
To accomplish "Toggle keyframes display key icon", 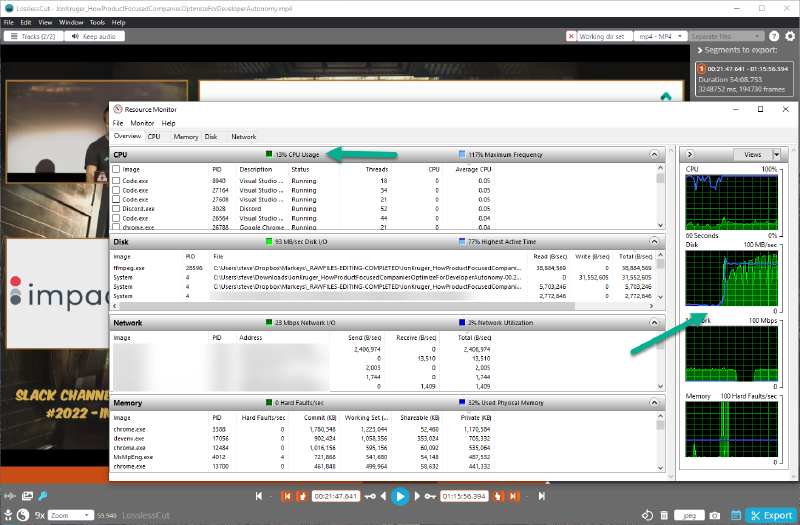I will [x=43, y=496].
